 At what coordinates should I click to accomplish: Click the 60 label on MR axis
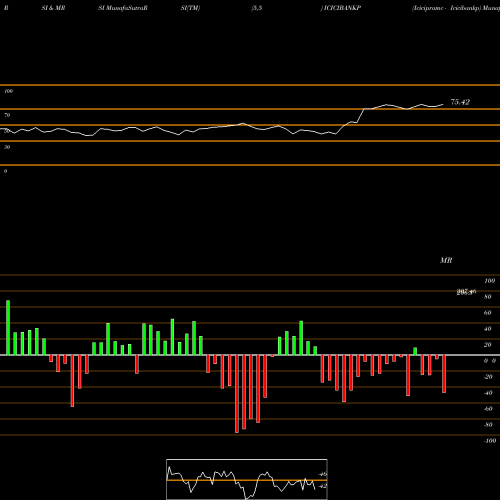click(x=488, y=313)
